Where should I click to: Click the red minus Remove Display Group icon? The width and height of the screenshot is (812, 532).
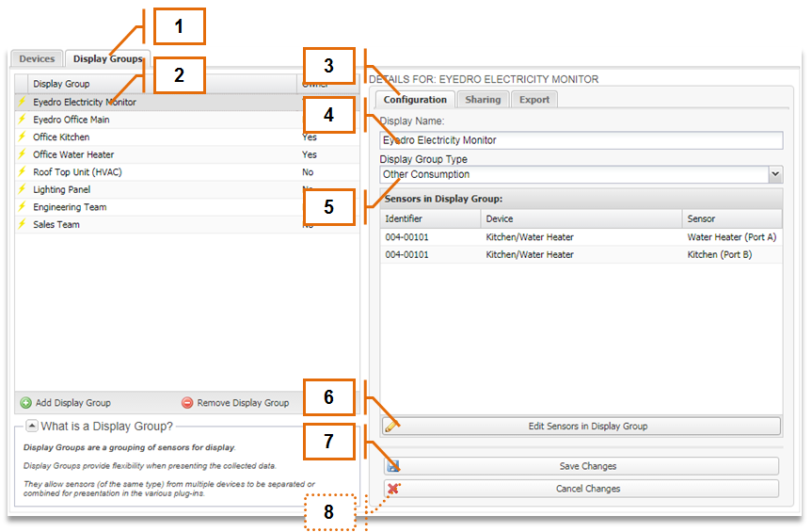click(187, 402)
